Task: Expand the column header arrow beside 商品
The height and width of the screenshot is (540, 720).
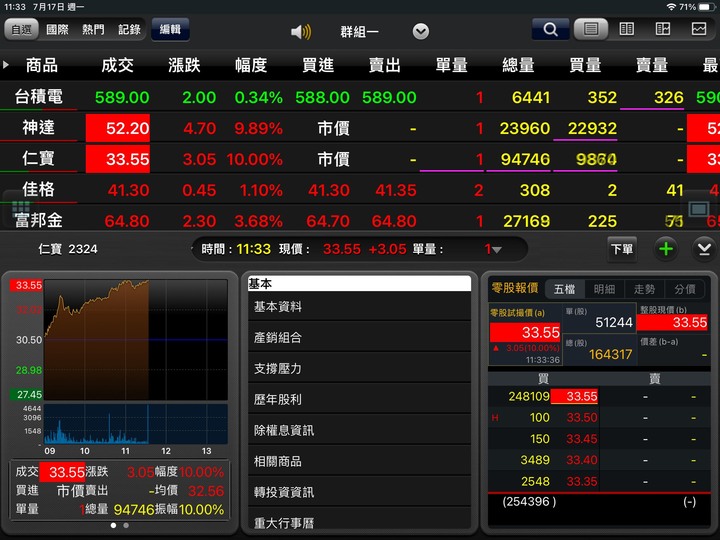Action: pyautogui.click(x=6, y=65)
